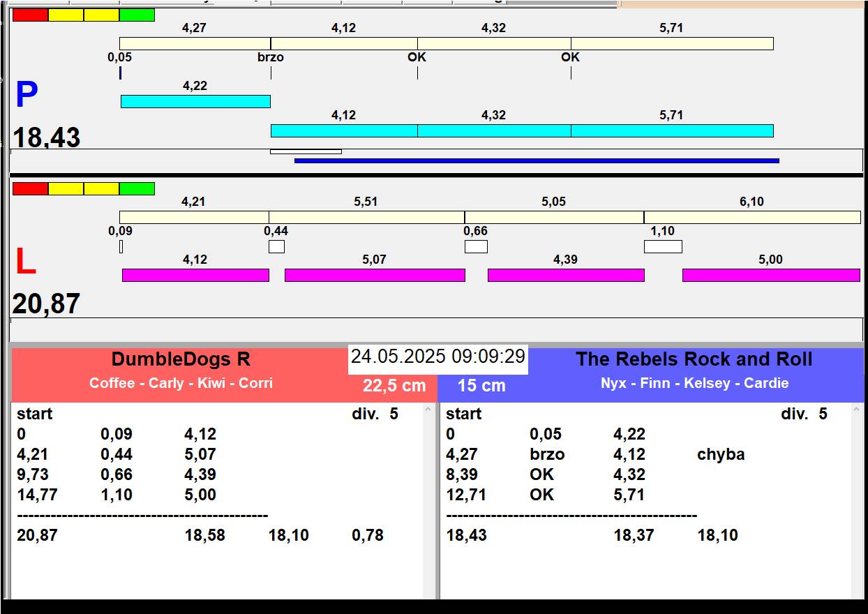Image resolution: width=868 pixels, height=614 pixels.
Task: Select the DumbleDogs R team header
Action: [181, 360]
